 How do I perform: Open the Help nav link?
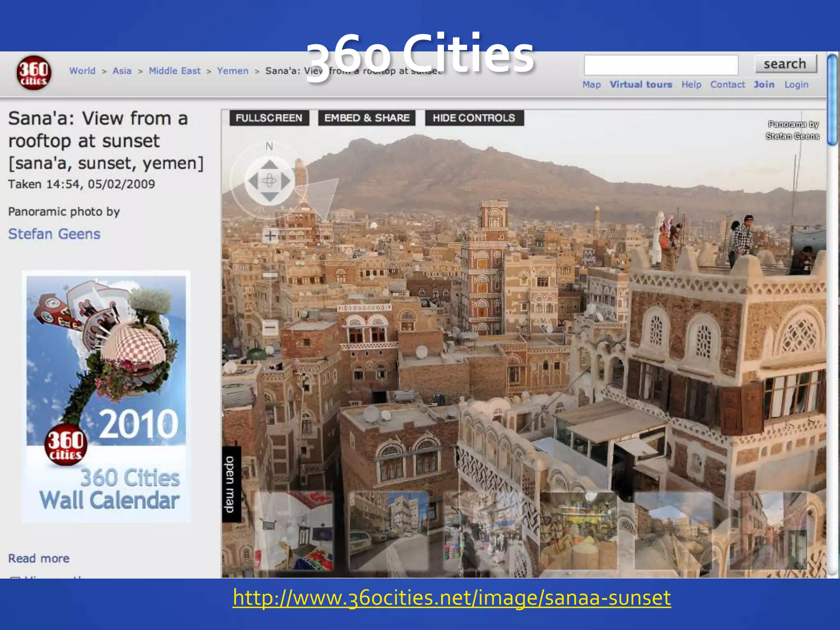click(692, 84)
